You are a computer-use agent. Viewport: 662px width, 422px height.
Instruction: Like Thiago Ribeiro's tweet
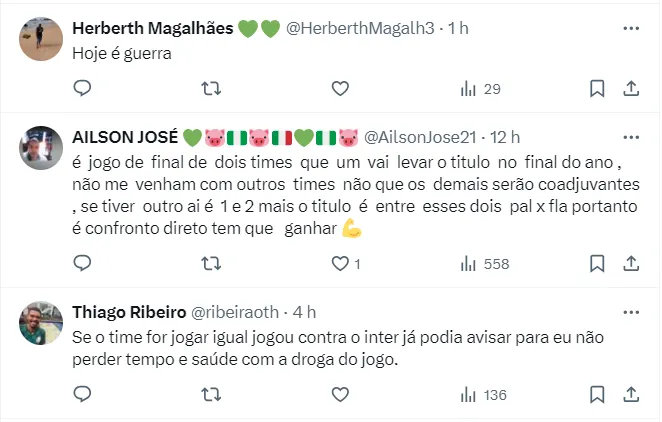tap(340, 395)
